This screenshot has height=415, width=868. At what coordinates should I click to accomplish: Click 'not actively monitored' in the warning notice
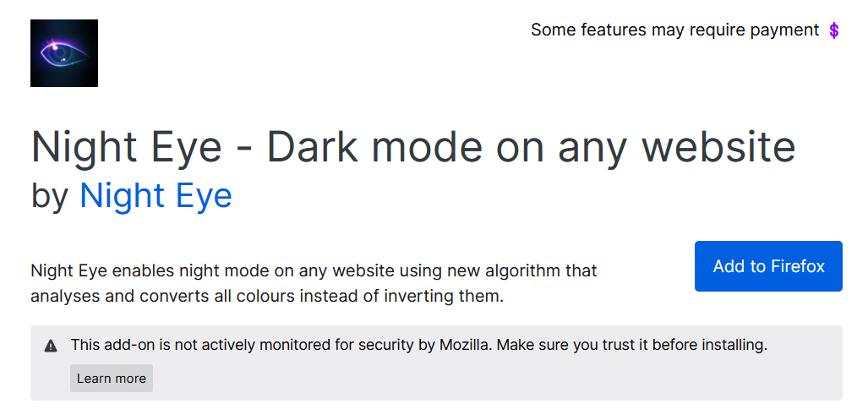[x=242, y=345]
